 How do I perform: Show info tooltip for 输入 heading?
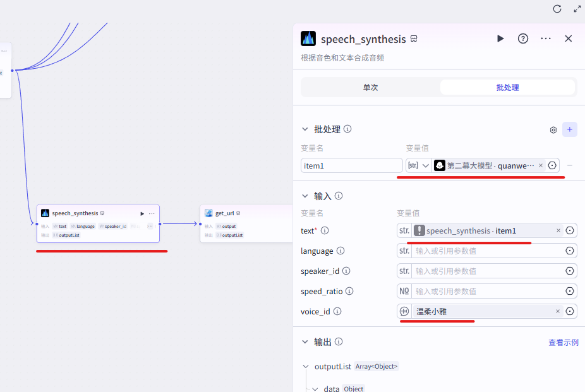coord(339,196)
